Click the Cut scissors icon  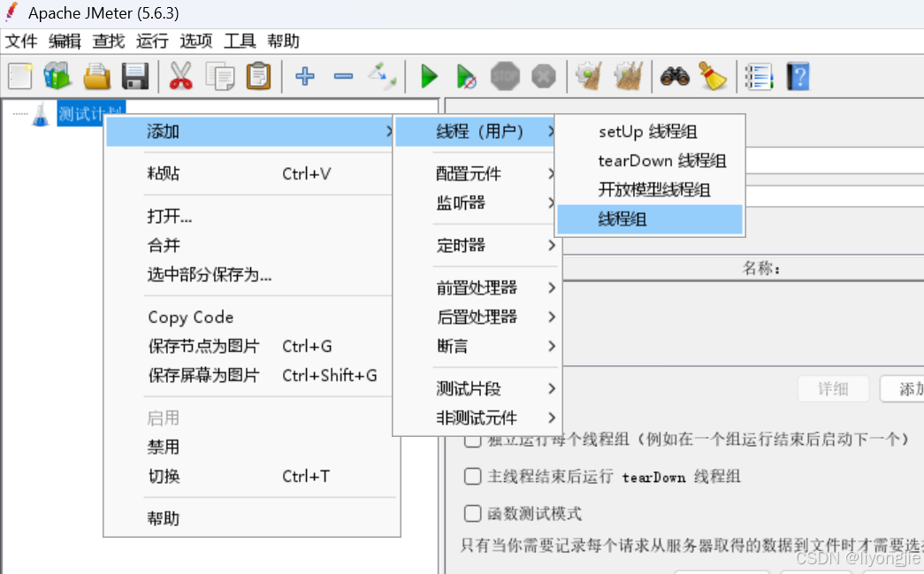tap(180, 76)
